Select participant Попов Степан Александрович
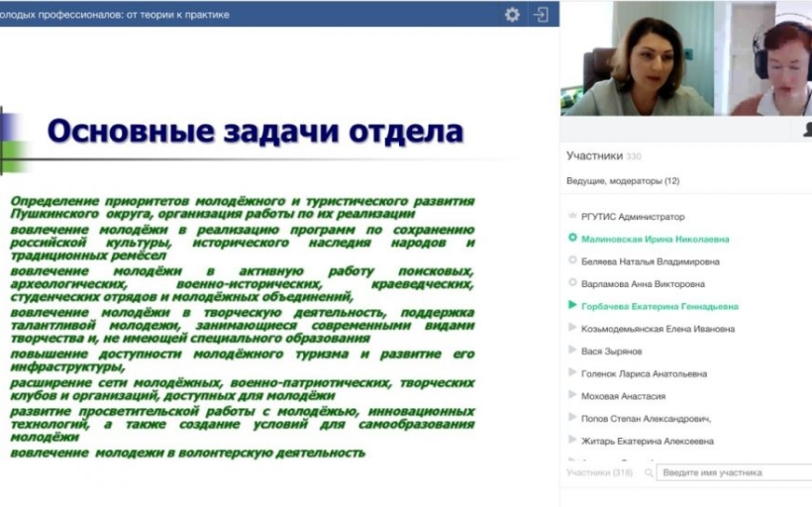 coord(647,418)
